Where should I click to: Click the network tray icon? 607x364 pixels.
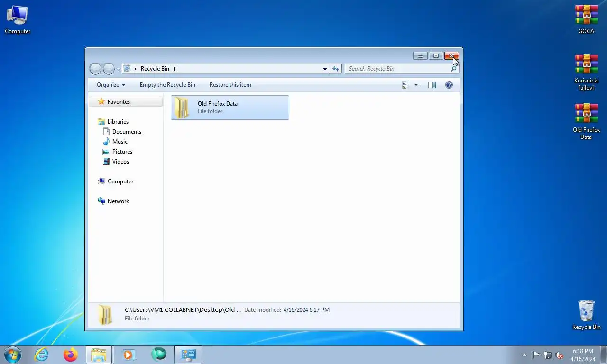click(548, 355)
